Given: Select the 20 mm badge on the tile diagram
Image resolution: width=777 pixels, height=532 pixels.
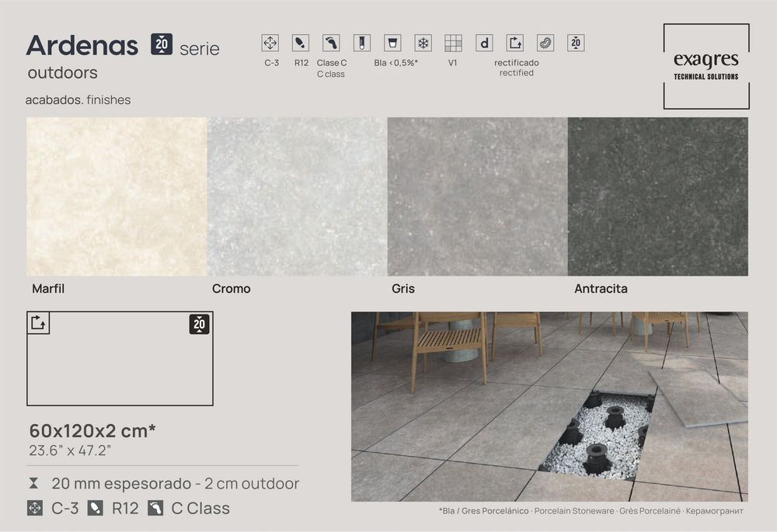Looking at the screenshot, I should pyautogui.click(x=197, y=323).
